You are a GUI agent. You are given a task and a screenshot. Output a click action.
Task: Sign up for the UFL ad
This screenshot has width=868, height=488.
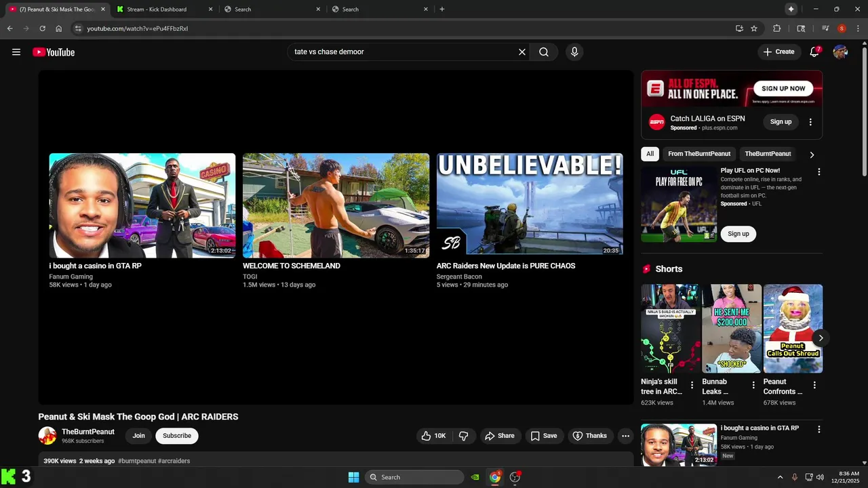coord(738,234)
